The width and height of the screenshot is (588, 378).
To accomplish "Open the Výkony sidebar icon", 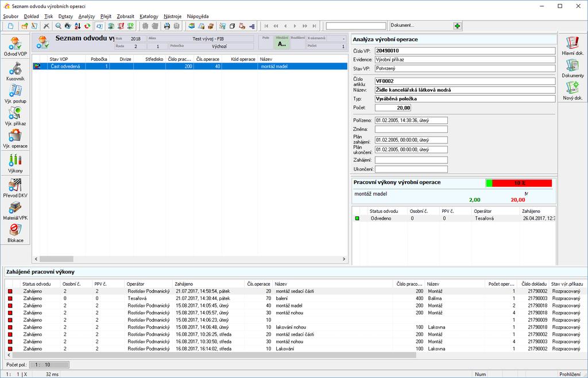I will [15, 163].
